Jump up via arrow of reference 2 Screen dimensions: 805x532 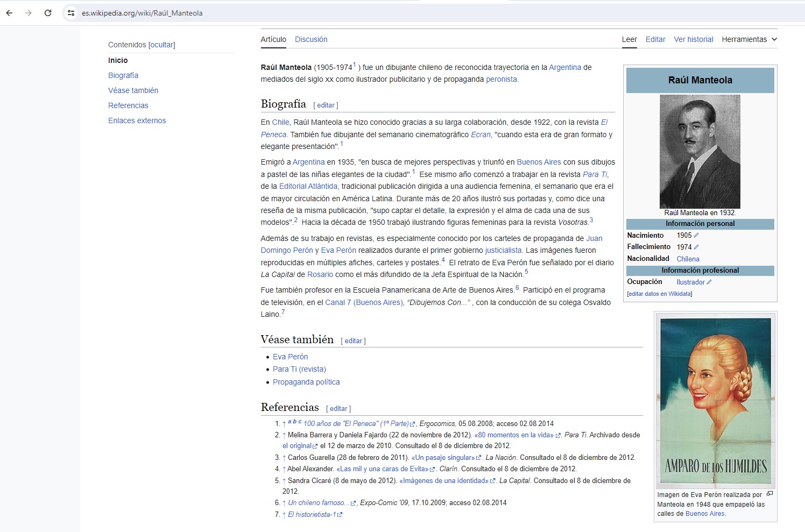(x=284, y=435)
